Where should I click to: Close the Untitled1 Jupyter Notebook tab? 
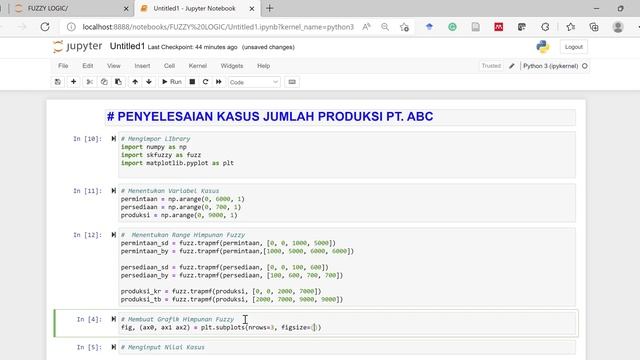252,9
